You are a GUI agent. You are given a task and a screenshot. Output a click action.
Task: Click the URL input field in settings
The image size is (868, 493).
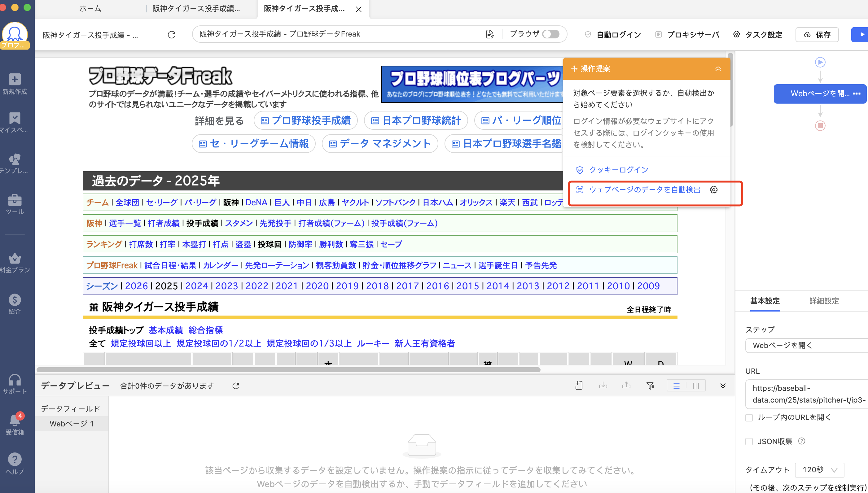pos(807,394)
